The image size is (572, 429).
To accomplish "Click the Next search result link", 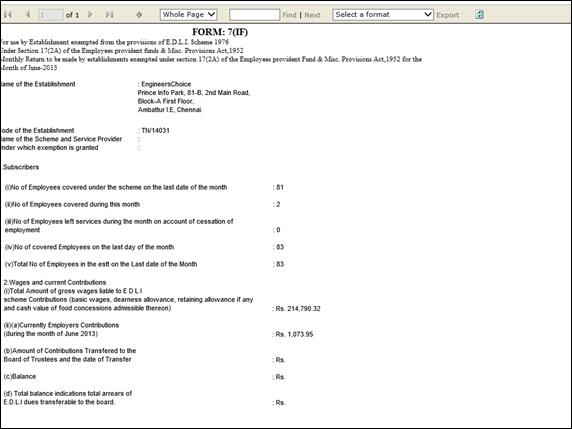I will 312,15.
